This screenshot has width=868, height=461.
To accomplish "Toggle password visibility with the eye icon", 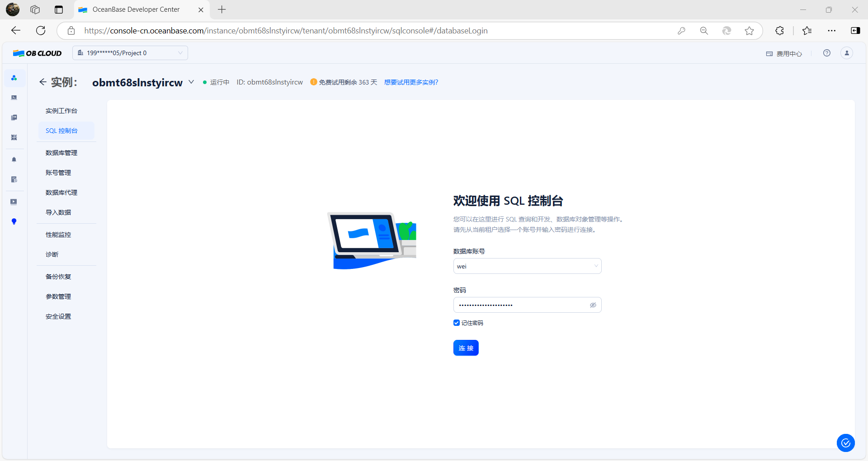I will click(593, 305).
